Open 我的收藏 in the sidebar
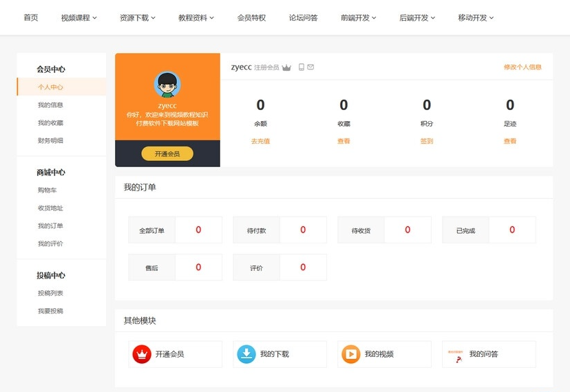This screenshot has height=392, width=570. [x=50, y=123]
